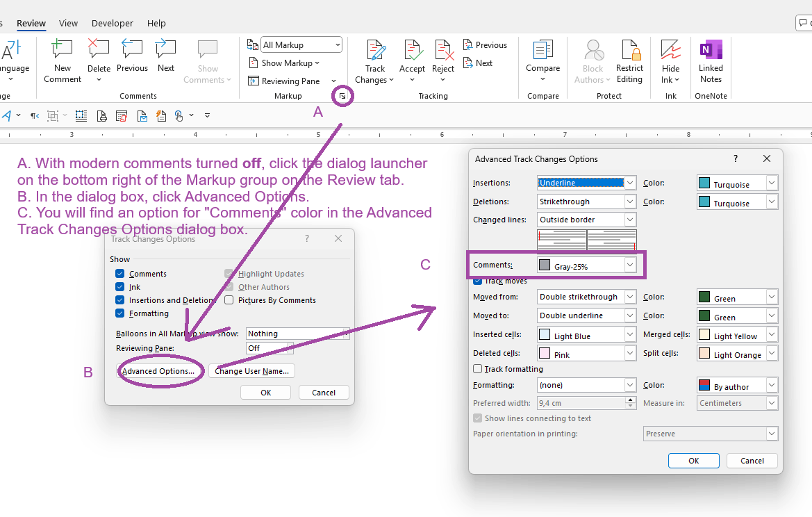The image size is (812, 517).
Task: Click the Help question mark in Track Changes Options
Action: (307, 238)
